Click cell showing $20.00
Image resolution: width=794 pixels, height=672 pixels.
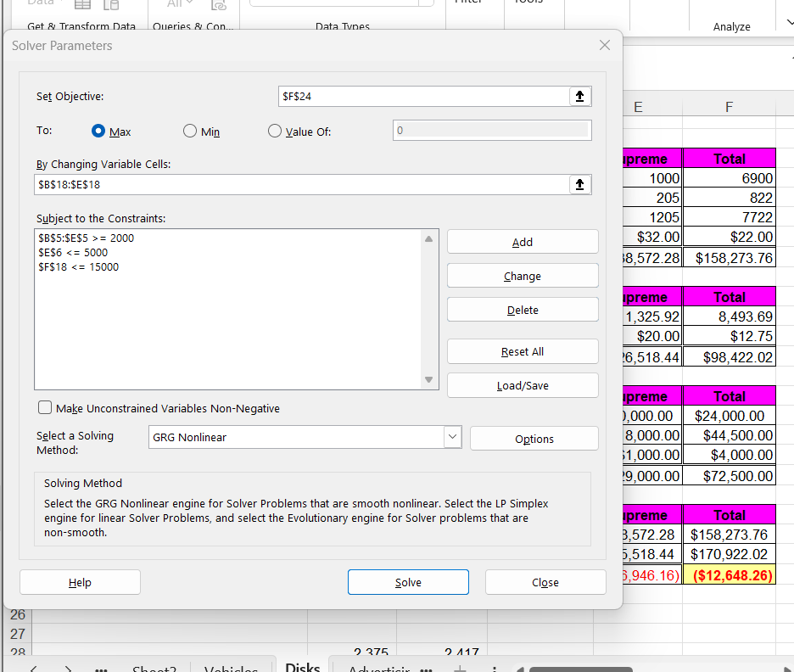652,336
